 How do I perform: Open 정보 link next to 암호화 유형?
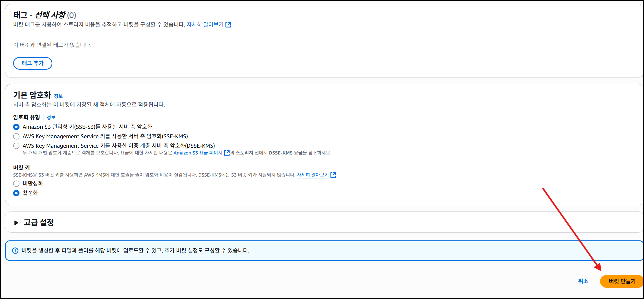(51, 117)
